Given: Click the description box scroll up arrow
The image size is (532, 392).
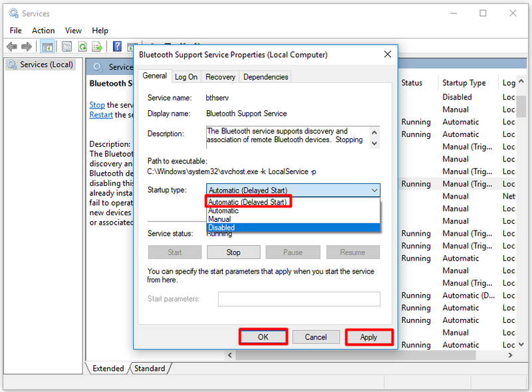Looking at the screenshot, I should (374, 132).
